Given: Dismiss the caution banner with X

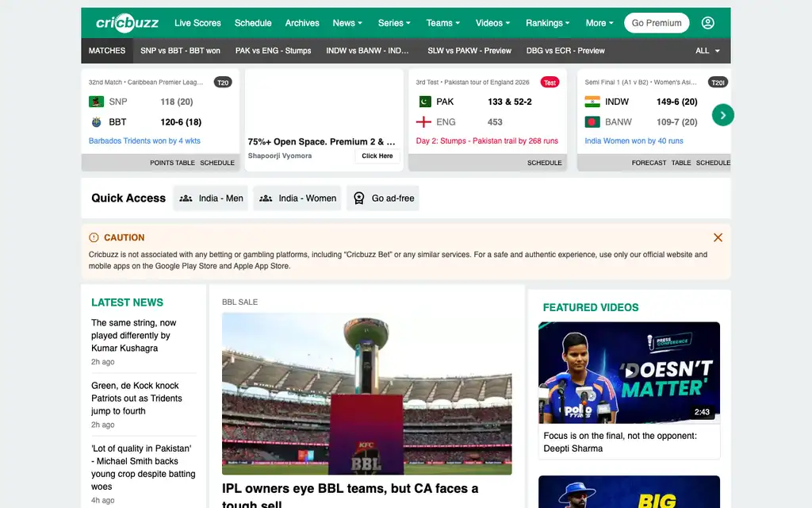Looking at the screenshot, I should tap(718, 237).
